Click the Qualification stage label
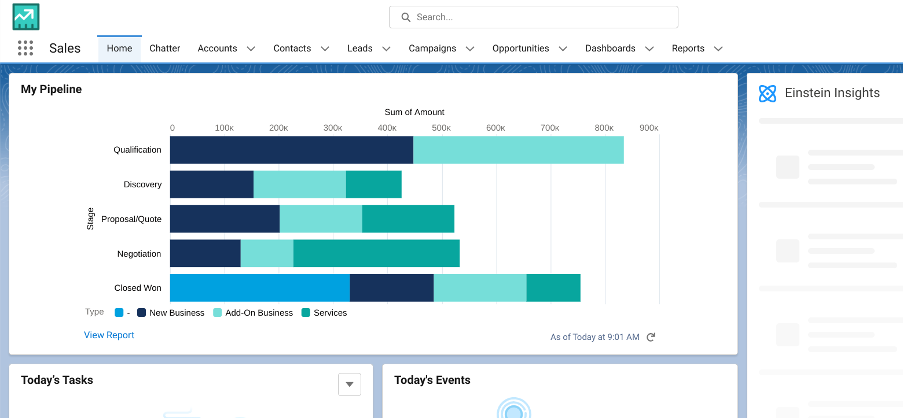904x418 pixels. 137,150
